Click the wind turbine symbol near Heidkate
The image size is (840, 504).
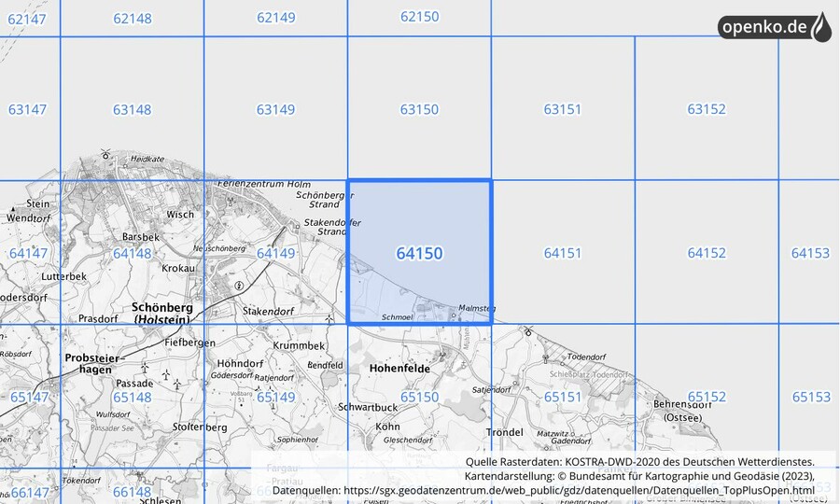(105, 154)
